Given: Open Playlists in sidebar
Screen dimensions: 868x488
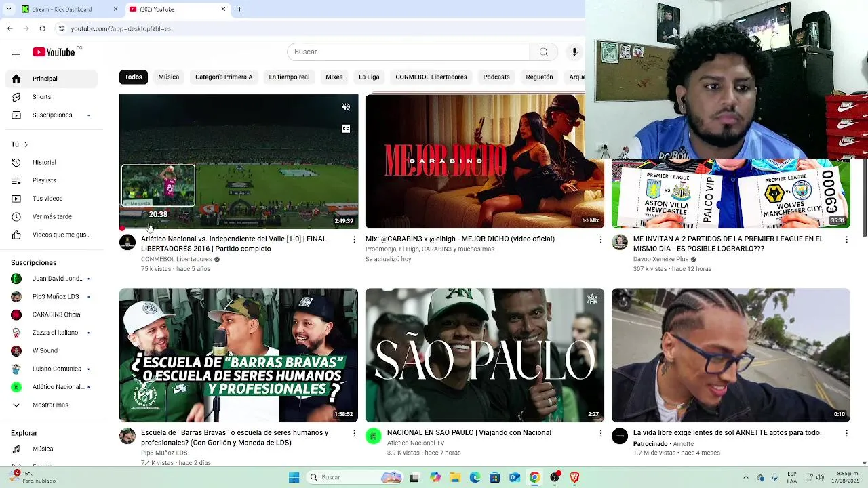Looking at the screenshot, I should (x=52, y=180).
